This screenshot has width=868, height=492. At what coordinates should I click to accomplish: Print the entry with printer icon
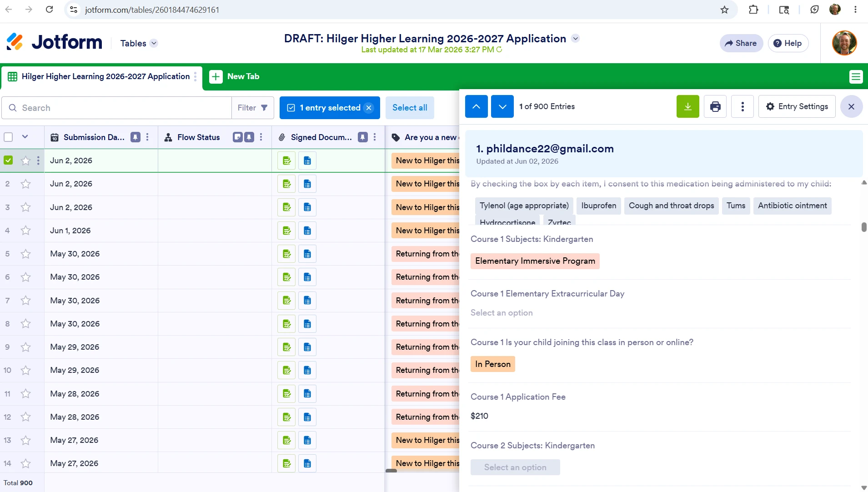(715, 106)
